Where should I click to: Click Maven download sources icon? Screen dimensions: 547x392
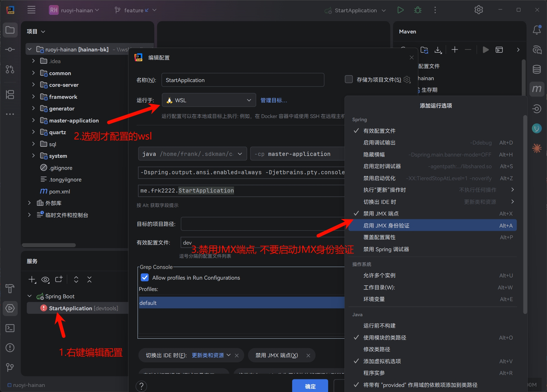[438, 50]
